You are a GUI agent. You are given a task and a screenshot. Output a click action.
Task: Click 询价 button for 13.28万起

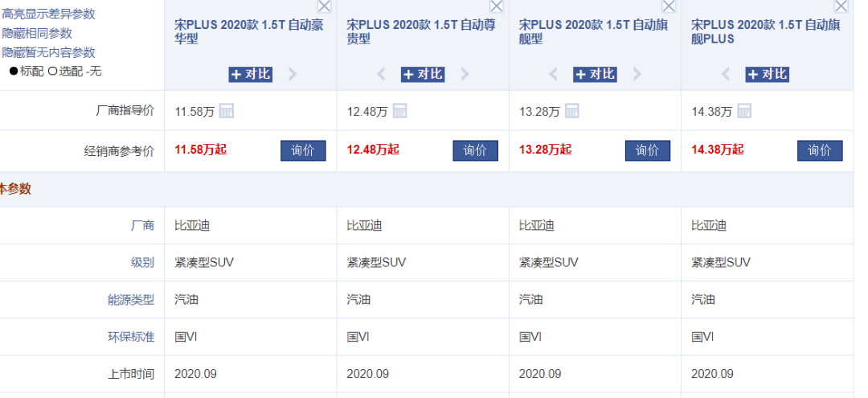click(648, 150)
